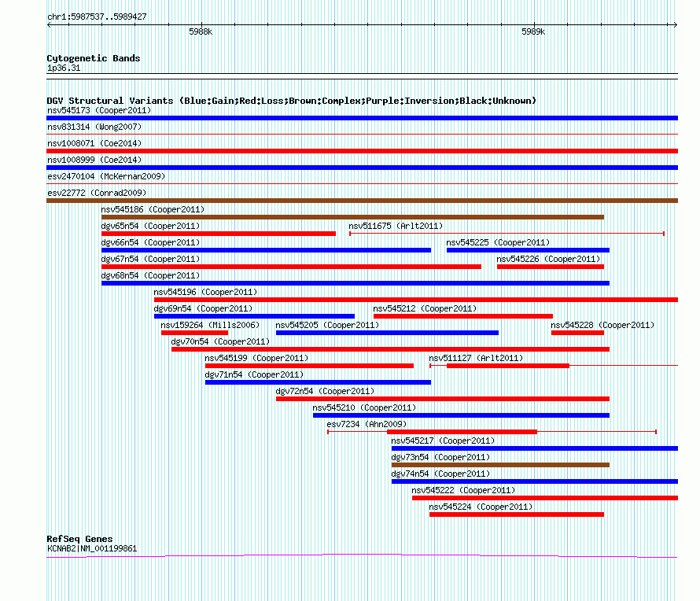
Task: Click the nsv545224 red loss bar
Action: [x=517, y=514]
